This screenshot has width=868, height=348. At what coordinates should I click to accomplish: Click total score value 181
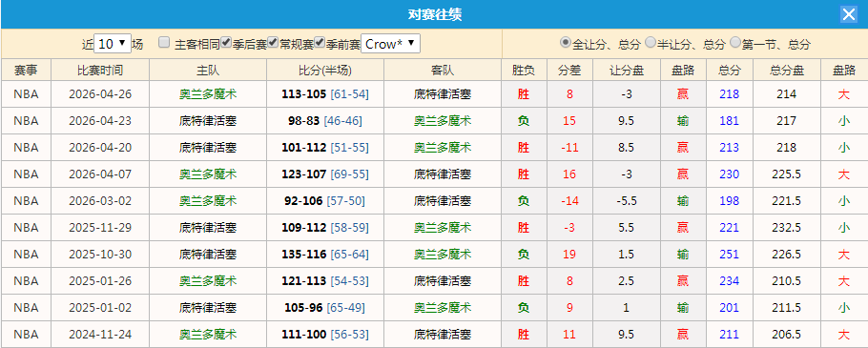click(729, 121)
